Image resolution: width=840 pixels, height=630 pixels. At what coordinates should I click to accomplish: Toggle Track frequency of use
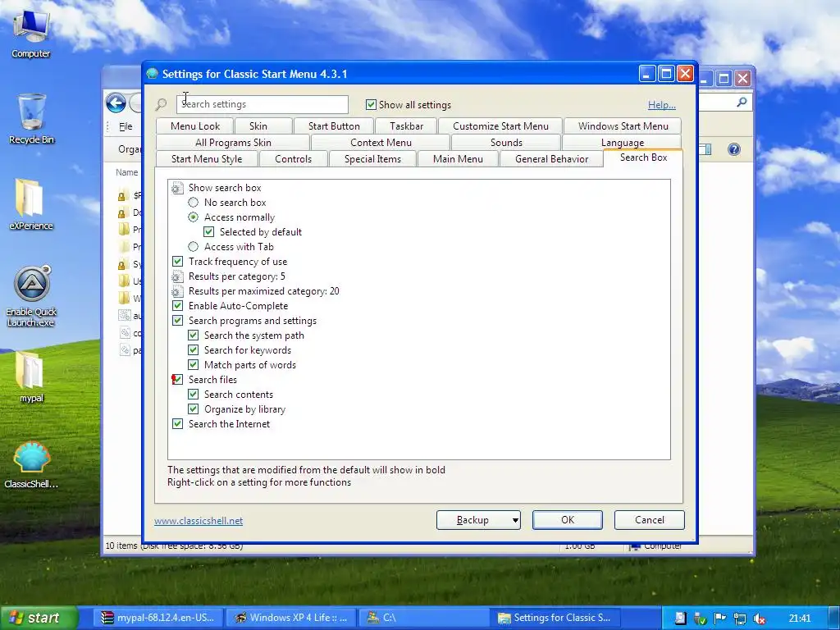[178, 262]
